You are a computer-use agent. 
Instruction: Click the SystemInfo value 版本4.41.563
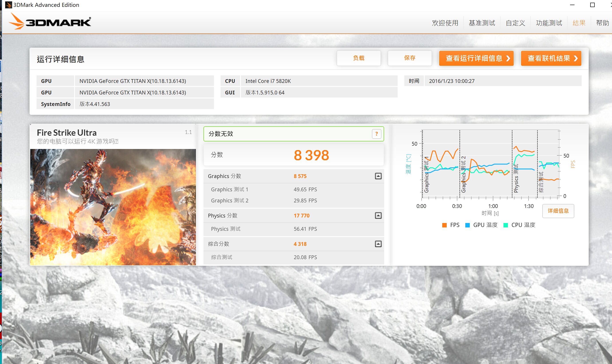144,104
